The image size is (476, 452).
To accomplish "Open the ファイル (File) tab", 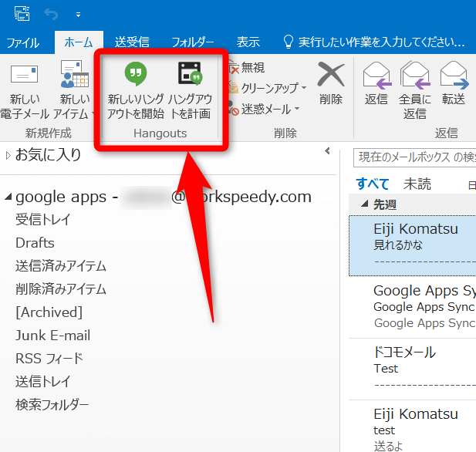I will coord(23,42).
